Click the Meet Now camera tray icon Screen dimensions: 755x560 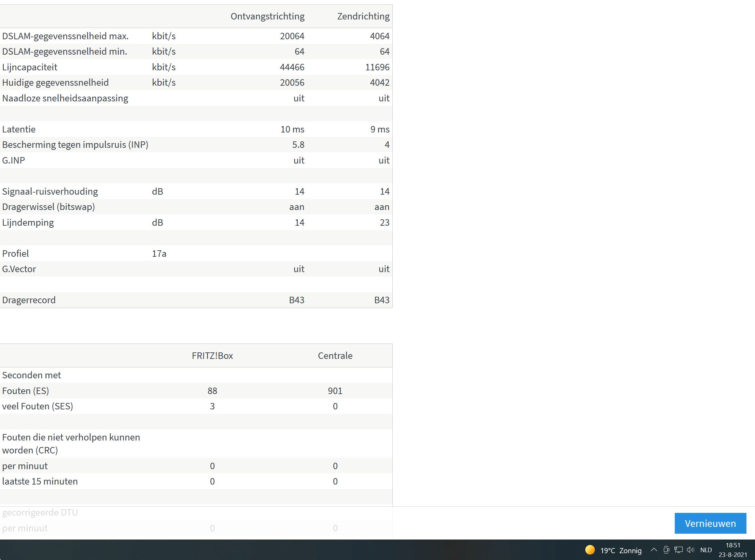click(x=666, y=550)
